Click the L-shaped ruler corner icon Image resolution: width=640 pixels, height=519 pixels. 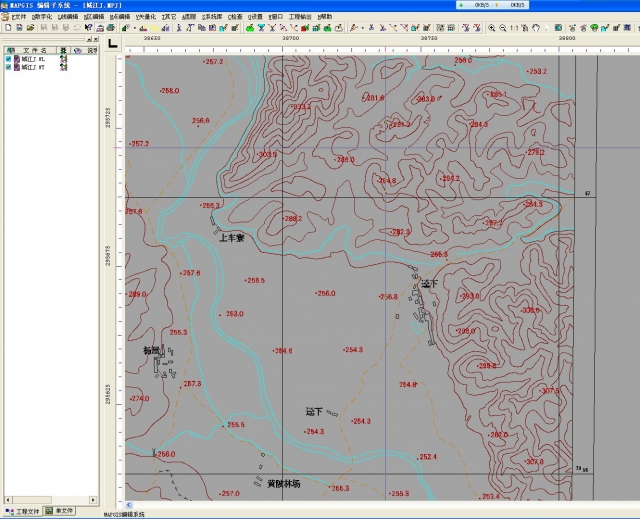coord(112,42)
